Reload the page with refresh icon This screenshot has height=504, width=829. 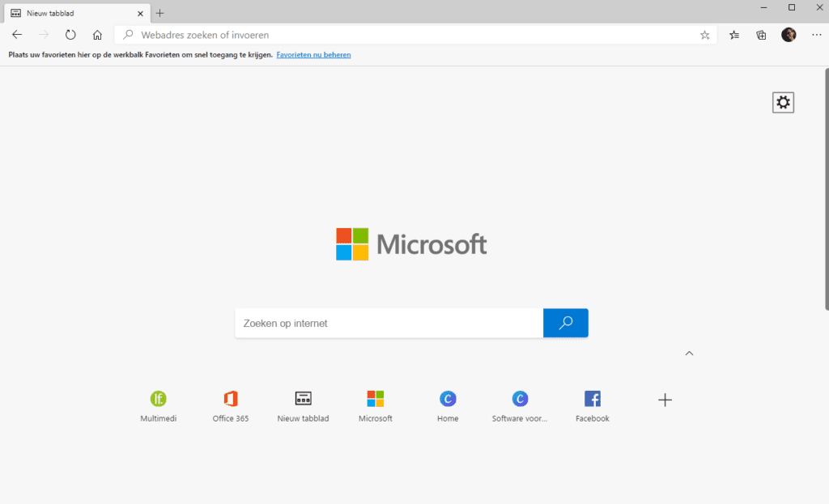(x=70, y=35)
